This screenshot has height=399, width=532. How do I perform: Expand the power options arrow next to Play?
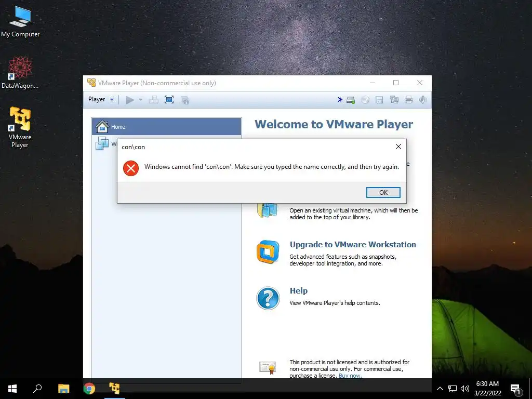click(x=140, y=100)
